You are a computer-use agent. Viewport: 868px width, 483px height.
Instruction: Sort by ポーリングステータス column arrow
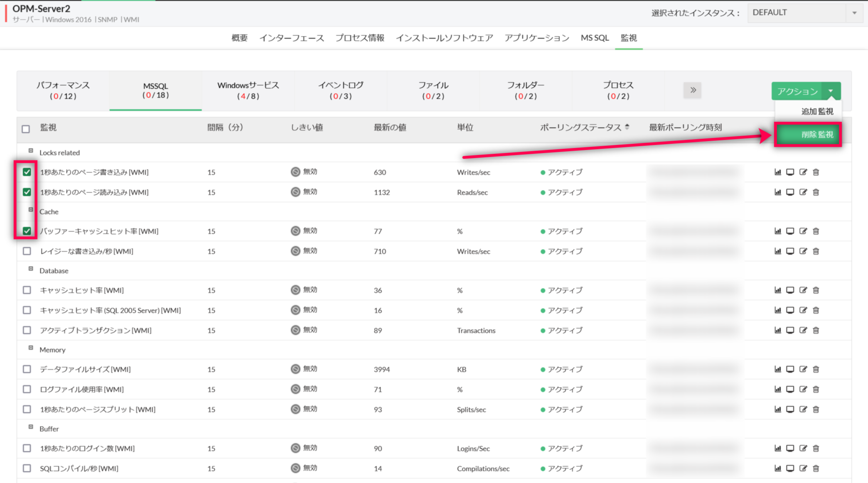[x=627, y=127]
